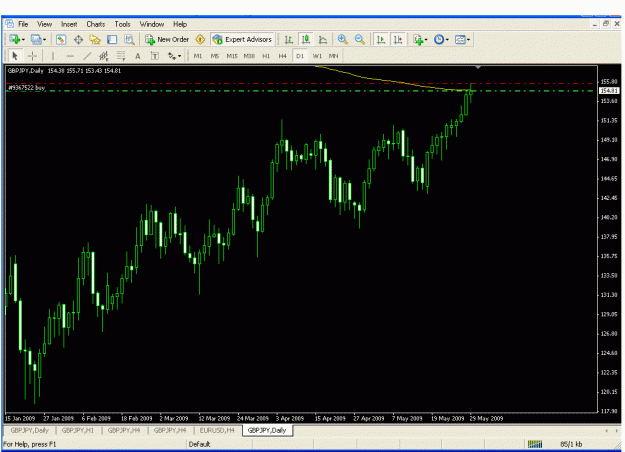Click the Default profile in status bar

click(x=199, y=444)
